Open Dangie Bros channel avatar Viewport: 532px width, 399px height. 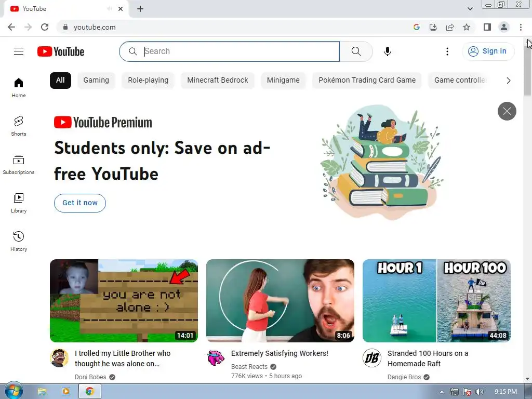click(x=372, y=358)
